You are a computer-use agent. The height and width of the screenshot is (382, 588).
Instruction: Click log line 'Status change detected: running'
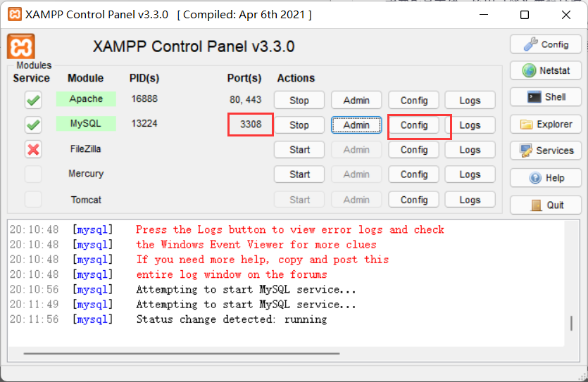click(x=232, y=319)
